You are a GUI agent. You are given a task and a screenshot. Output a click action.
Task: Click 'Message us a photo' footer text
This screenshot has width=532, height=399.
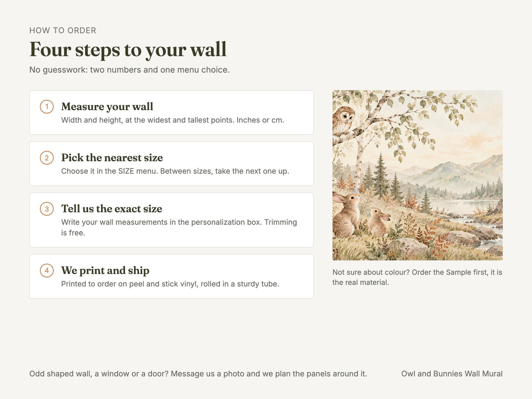click(x=198, y=374)
